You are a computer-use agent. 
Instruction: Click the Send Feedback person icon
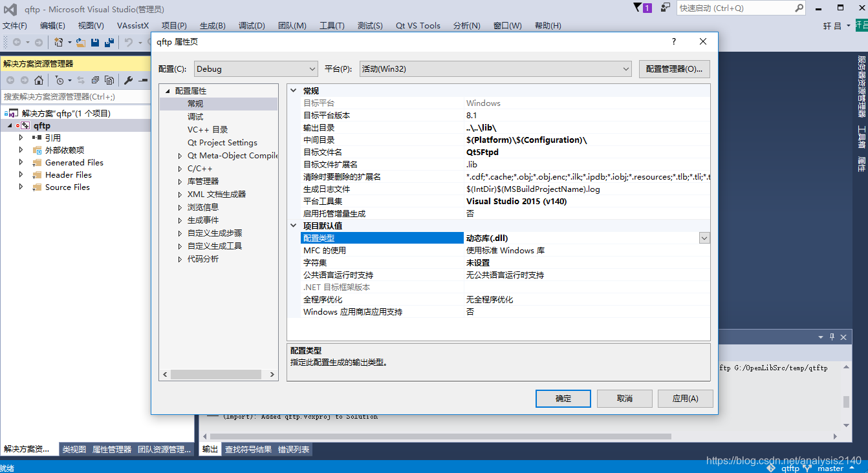[666, 8]
